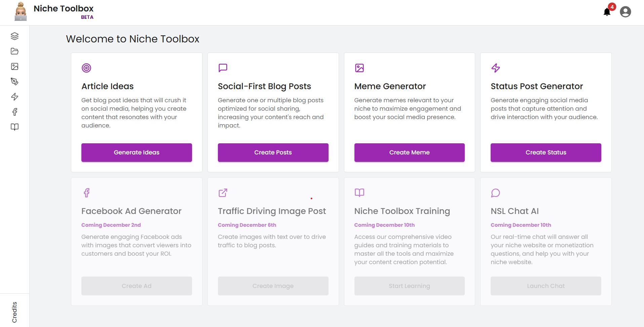Open the book icon at the sidebar bottom
This screenshot has width=644, height=327.
14,127
